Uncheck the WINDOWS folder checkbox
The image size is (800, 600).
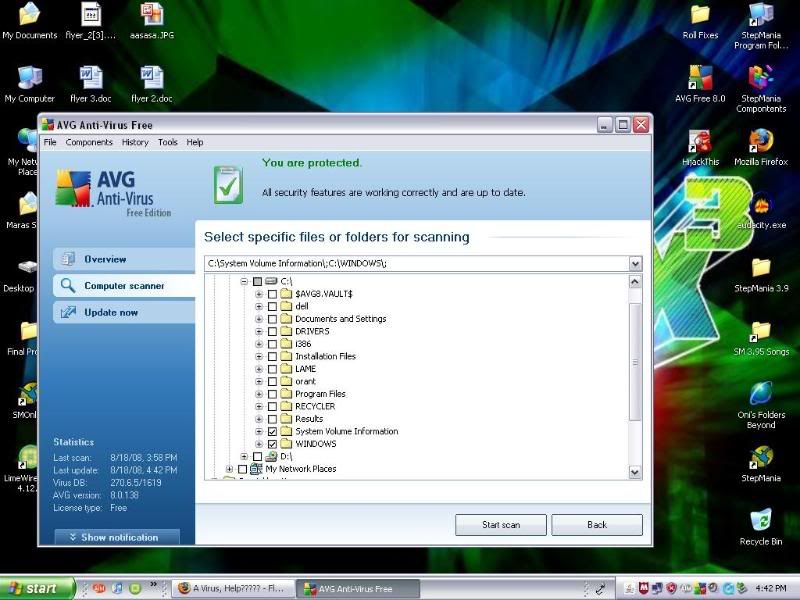click(272, 444)
